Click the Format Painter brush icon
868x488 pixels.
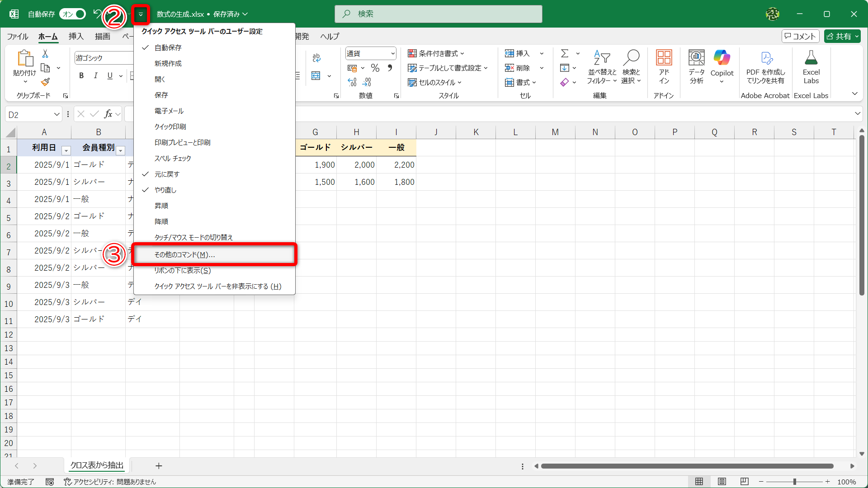(45, 82)
